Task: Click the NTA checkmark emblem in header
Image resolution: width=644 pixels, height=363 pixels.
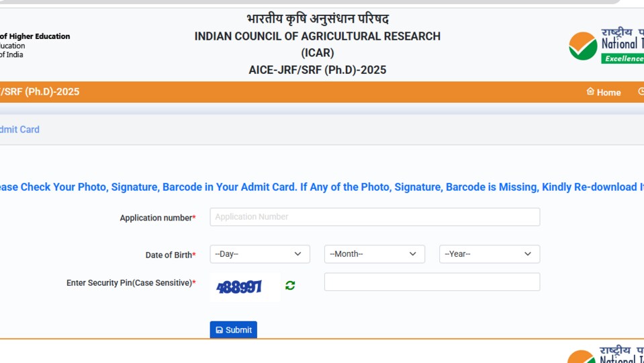Action: (x=583, y=46)
